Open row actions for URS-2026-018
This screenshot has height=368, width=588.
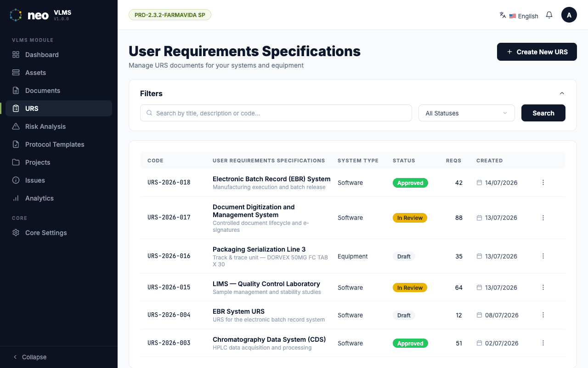click(x=543, y=183)
